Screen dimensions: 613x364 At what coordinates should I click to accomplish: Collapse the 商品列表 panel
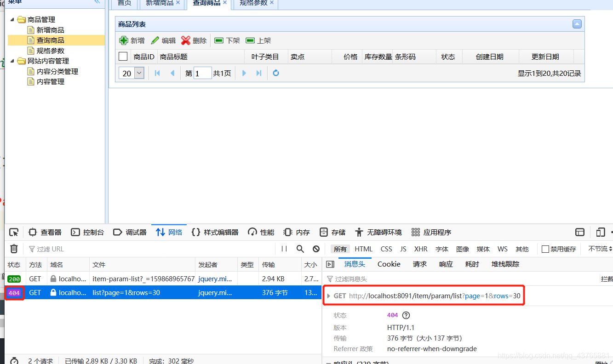[577, 24]
